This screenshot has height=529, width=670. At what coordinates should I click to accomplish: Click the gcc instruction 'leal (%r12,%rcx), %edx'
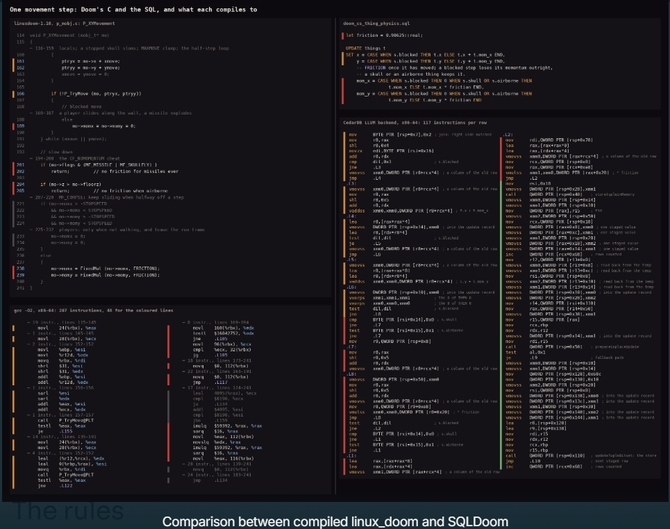tap(71, 458)
